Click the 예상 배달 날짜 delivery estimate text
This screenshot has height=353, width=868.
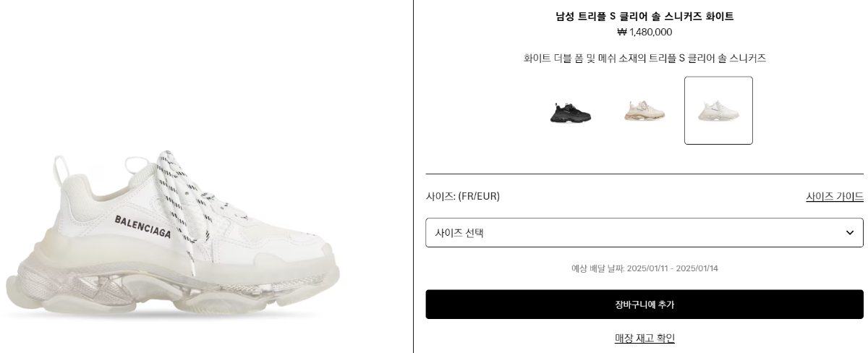pyautogui.click(x=644, y=268)
